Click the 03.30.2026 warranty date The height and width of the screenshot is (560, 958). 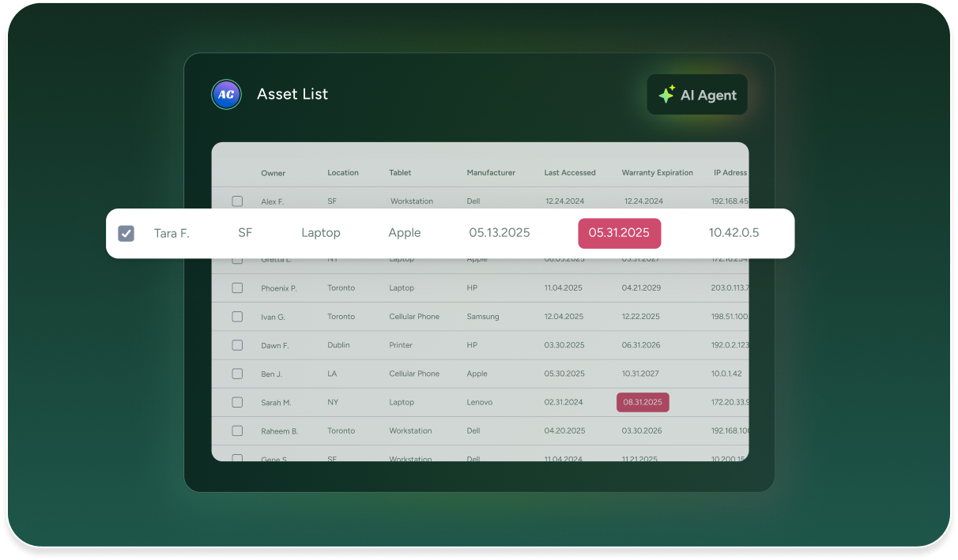642,430
